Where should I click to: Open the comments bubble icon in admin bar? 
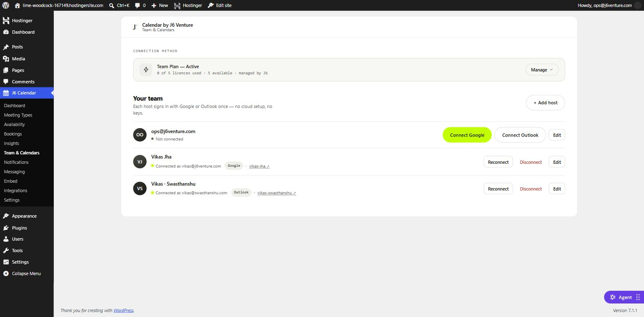click(x=138, y=5)
